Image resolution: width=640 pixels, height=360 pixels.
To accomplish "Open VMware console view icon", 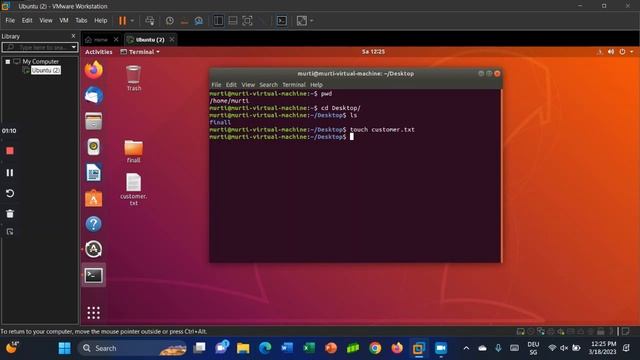I will tap(282, 21).
